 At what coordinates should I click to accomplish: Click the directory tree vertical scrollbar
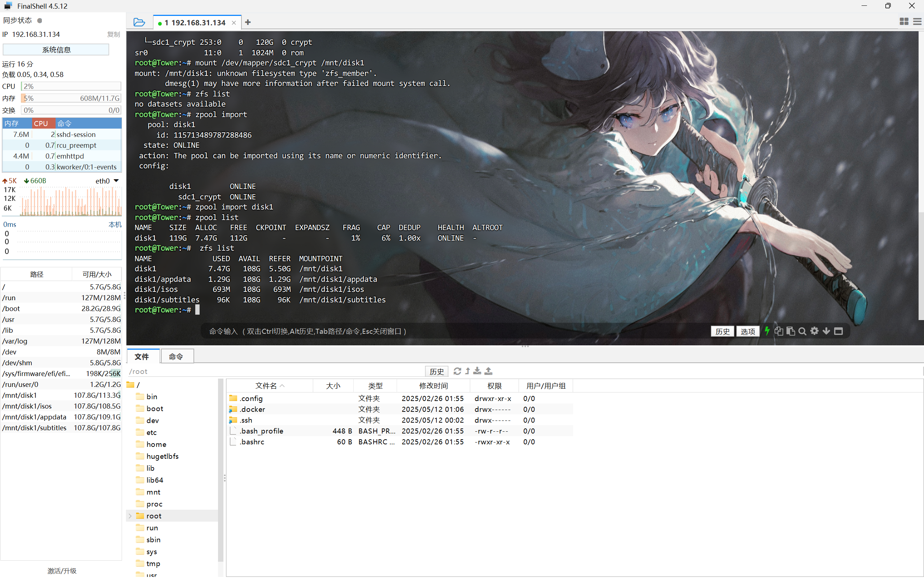click(x=221, y=471)
